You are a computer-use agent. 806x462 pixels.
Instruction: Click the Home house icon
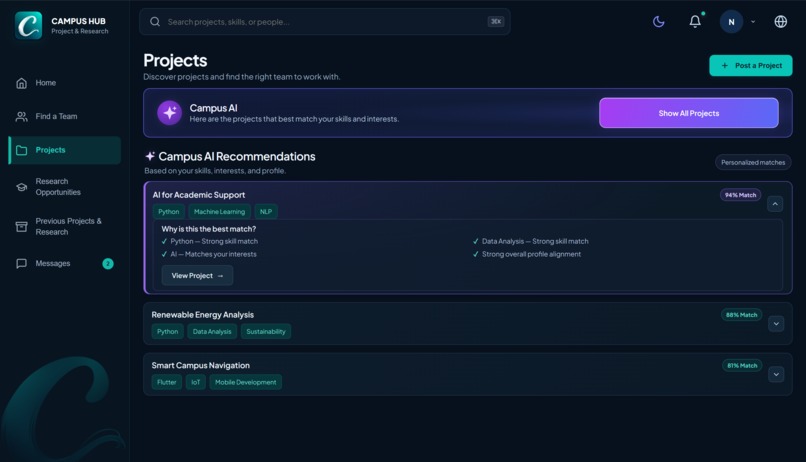(22, 83)
